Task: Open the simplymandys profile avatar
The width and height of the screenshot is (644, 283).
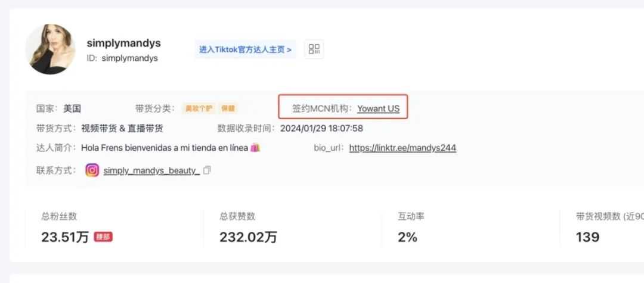Action: click(x=51, y=49)
